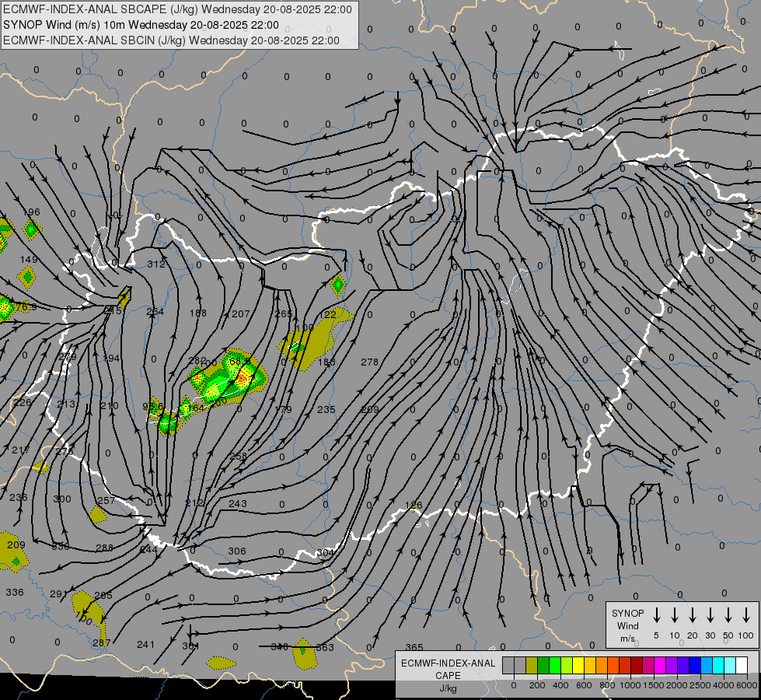761x700 pixels.
Task: Click the map value 122
Action: tap(328, 315)
